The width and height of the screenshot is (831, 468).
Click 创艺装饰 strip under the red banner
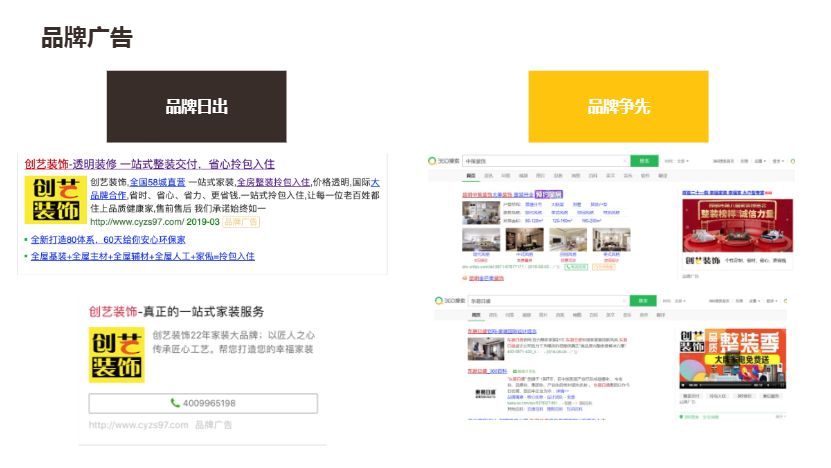tap(737, 261)
